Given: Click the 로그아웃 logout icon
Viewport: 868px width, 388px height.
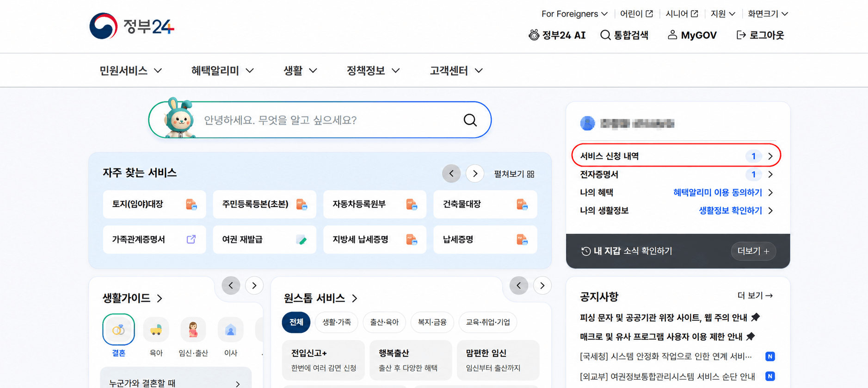Looking at the screenshot, I should coord(741,35).
